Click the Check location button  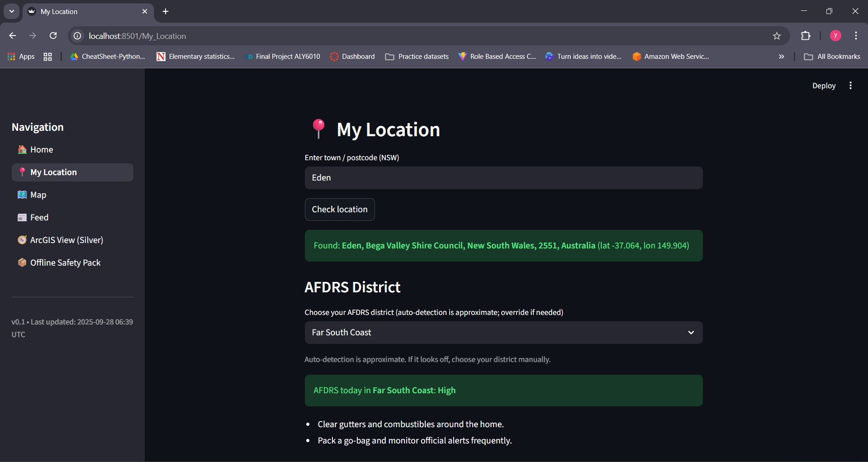[x=340, y=210]
